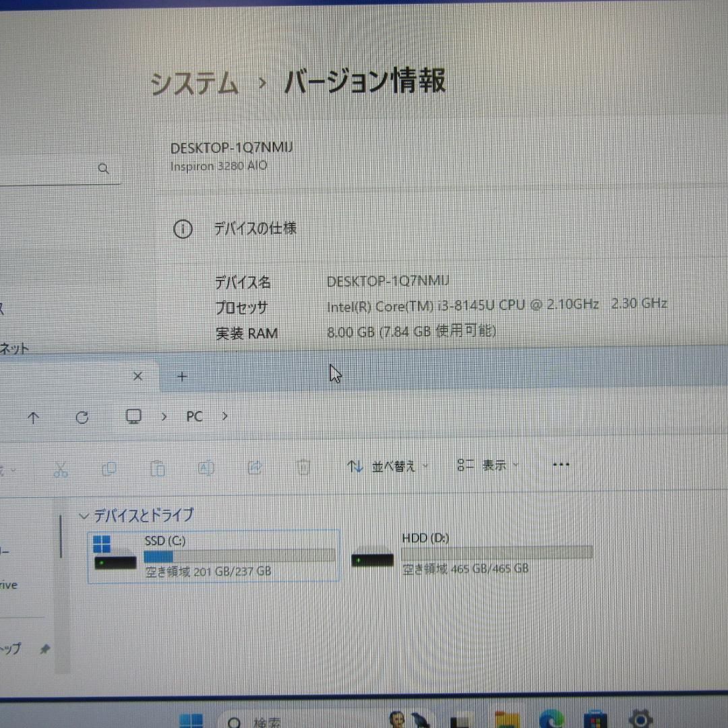Click the Refresh icon in the address bar
This screenshot has height=728, width=728.
click(82, 417)
